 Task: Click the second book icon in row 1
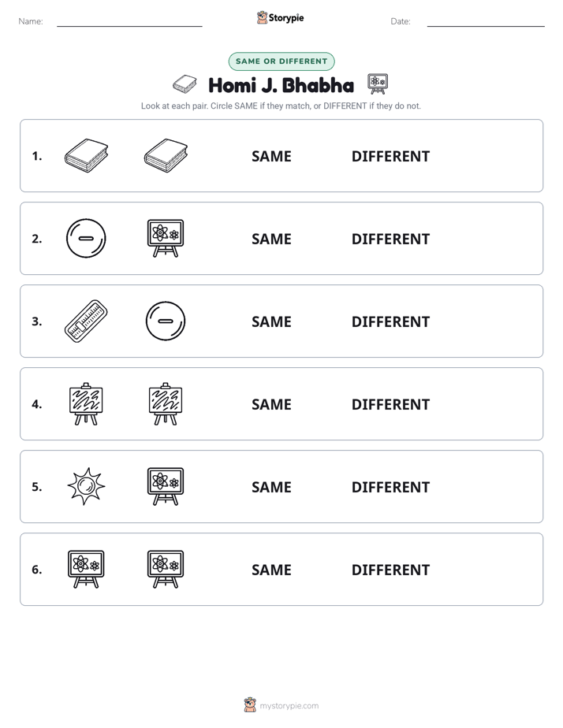tap(166, 155)
